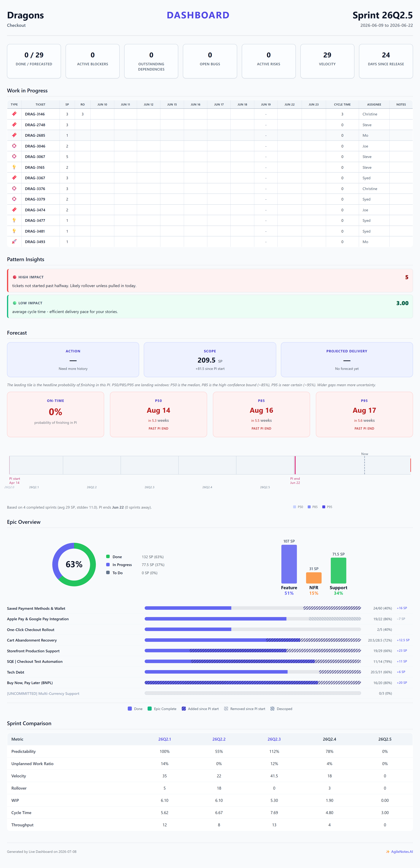
Task: Click the red High Impact indicator dot
Action: point(14,277)
